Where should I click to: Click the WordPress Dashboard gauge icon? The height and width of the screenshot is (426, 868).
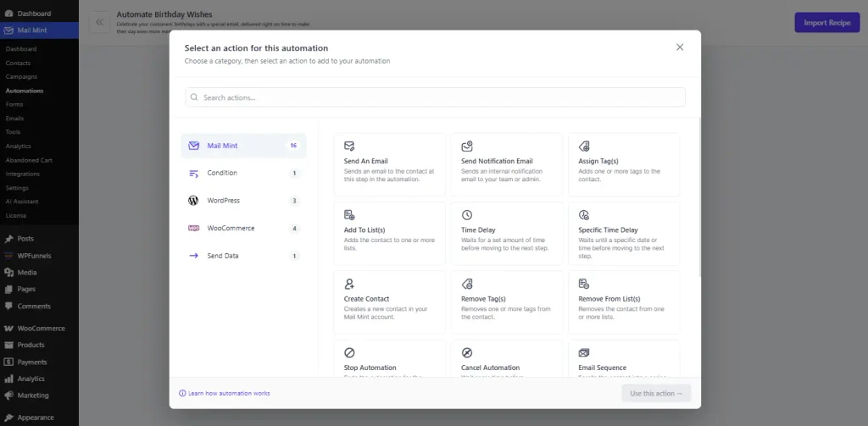[8, 14]
